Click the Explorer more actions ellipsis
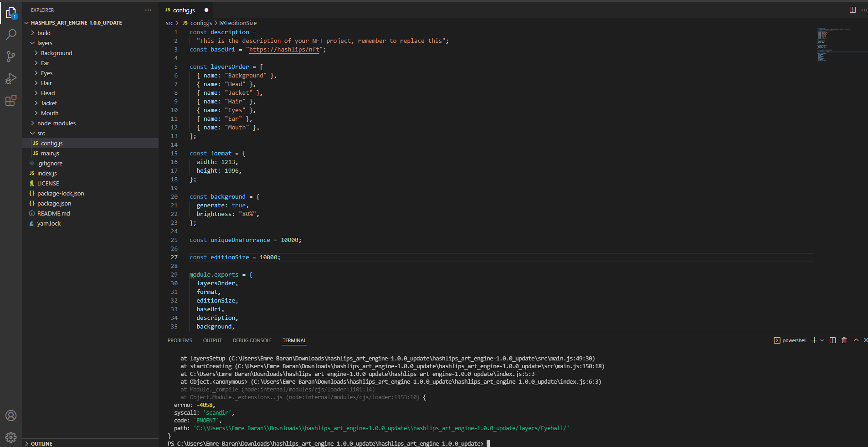The width and height of the screenshot is (868, 447). point(148,10)
